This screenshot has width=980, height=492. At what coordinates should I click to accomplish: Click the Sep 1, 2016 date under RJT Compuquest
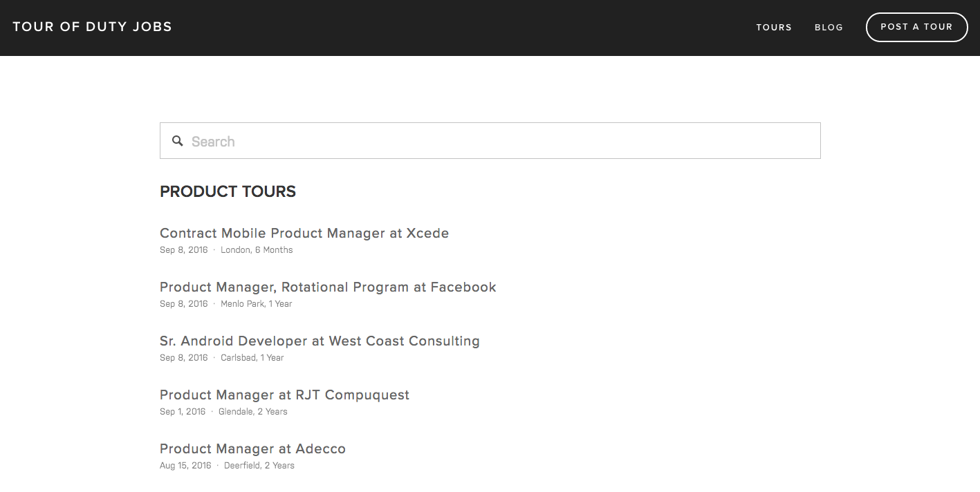tap(182, 411)
